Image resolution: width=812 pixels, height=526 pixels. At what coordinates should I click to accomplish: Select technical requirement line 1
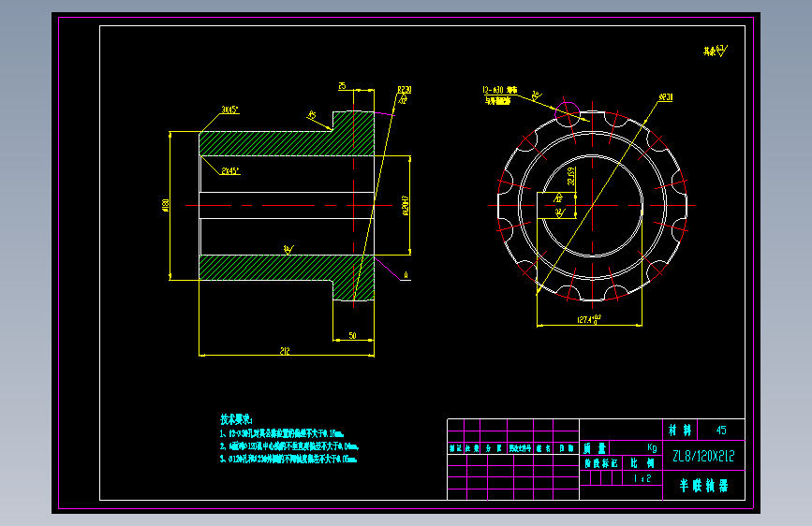[282, 434]
